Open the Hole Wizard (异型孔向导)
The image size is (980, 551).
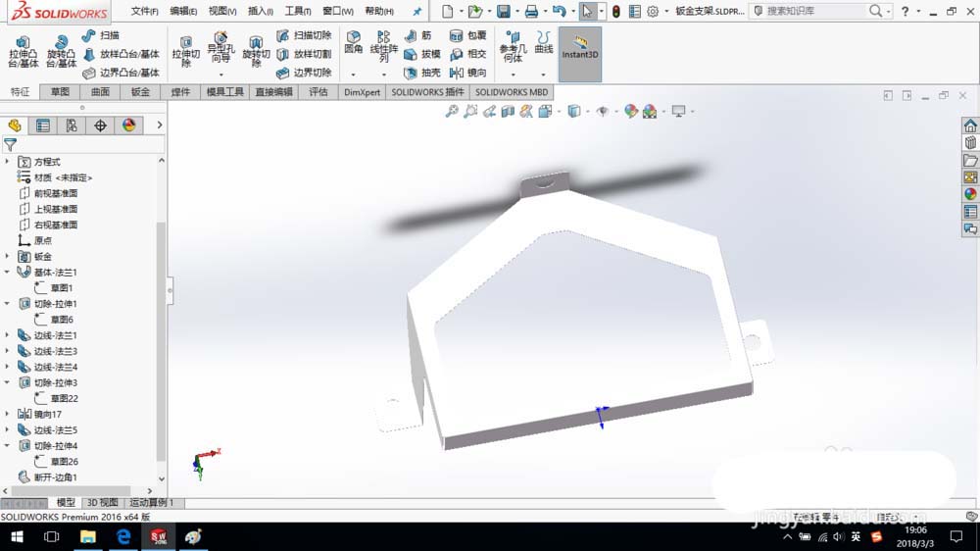click(x=220, y=47)
